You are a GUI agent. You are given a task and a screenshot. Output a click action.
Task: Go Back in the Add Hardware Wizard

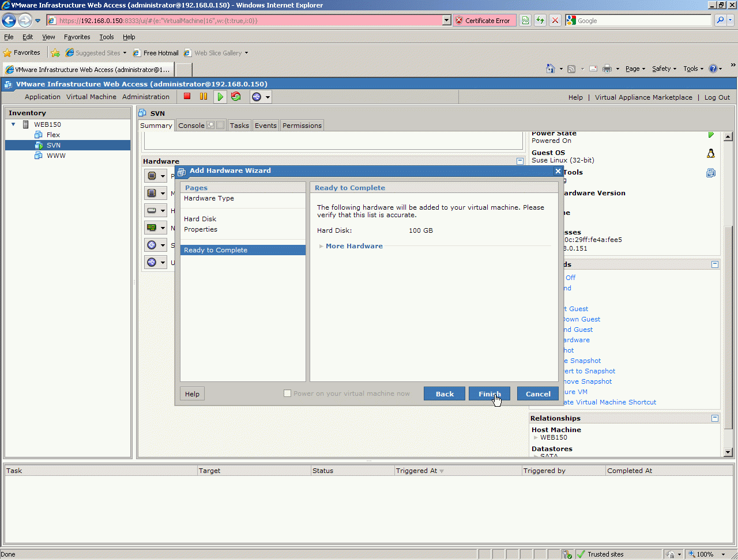click(445, 394)
